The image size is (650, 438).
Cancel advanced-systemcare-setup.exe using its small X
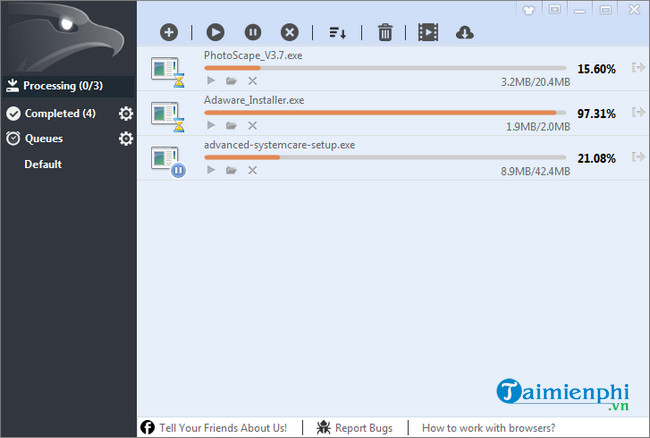[x=252, y=170]
